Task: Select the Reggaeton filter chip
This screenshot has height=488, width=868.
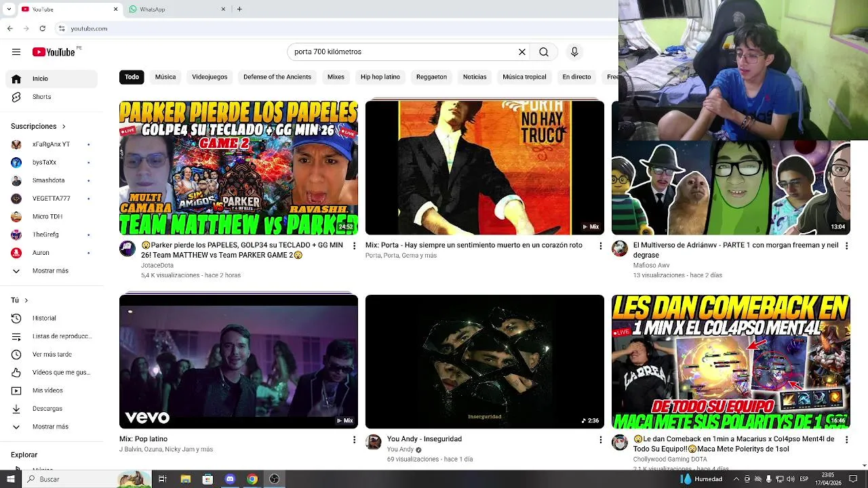Action: [431, 77]
